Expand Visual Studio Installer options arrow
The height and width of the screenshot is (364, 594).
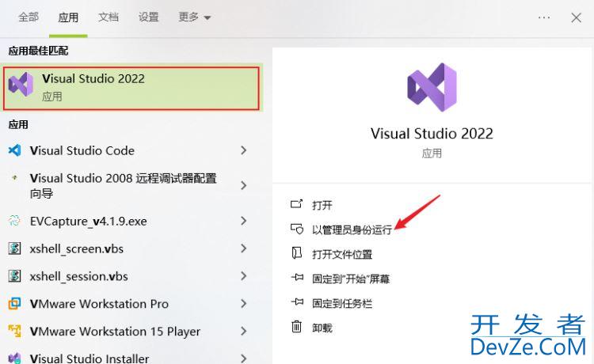pos(244,358)
